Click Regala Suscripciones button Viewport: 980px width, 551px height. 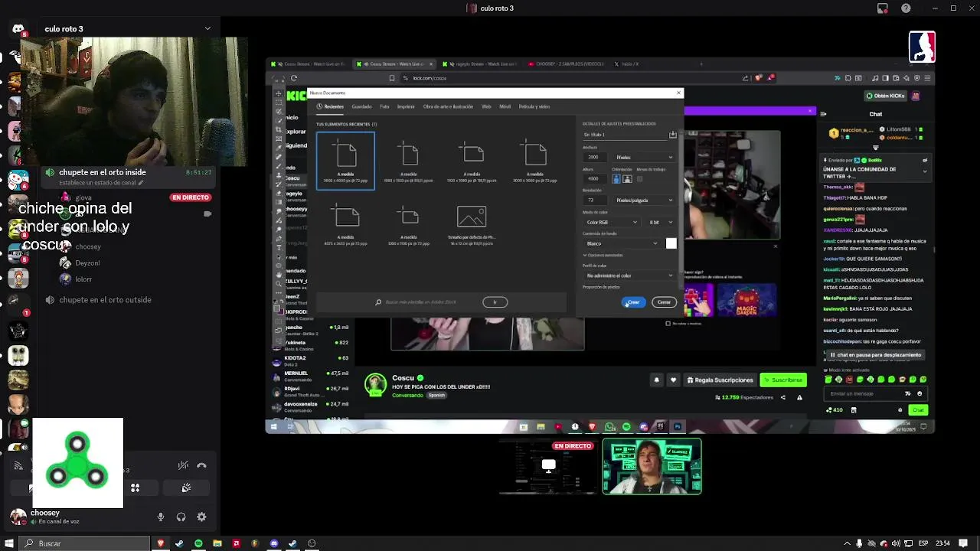click(x=720, y=380)
